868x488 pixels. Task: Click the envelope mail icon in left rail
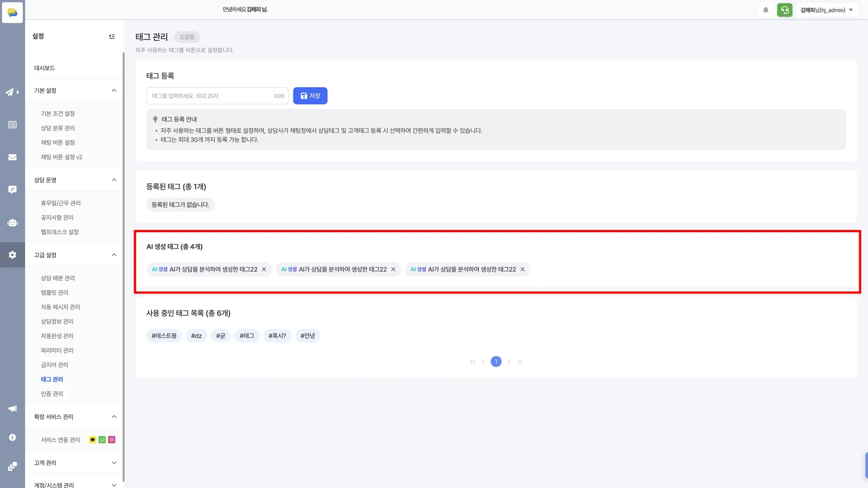click(x=12, y=157)
